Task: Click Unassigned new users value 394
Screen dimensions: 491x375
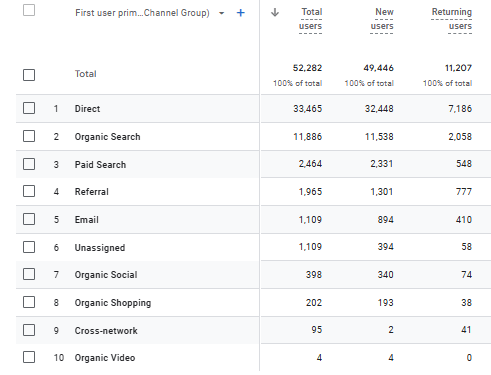Action: (386, 247)
